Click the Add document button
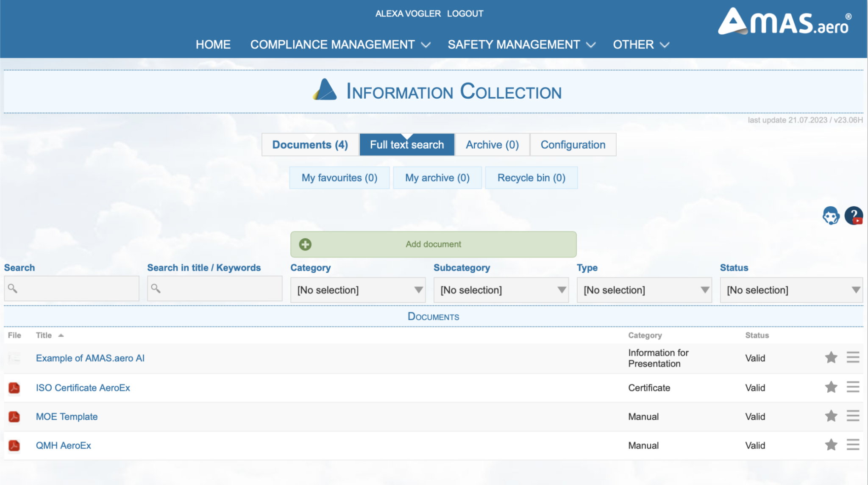 click(433, 244)
